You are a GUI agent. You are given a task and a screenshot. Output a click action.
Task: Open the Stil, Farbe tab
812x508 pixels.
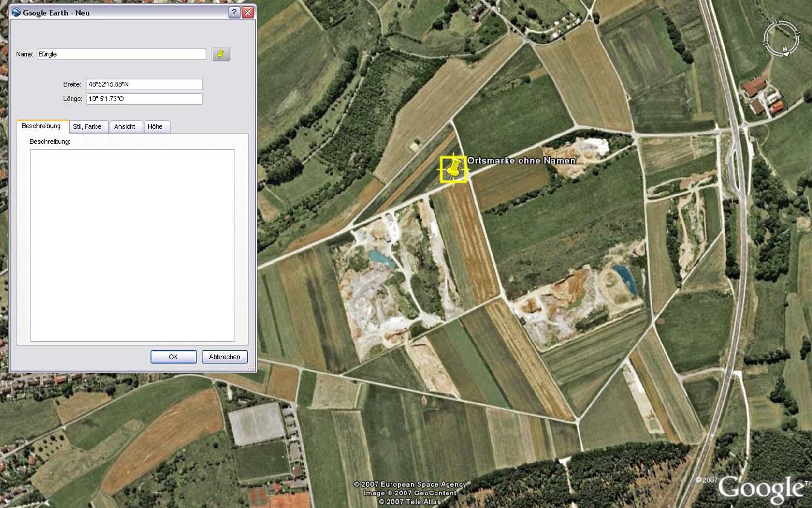coord(87,127)
